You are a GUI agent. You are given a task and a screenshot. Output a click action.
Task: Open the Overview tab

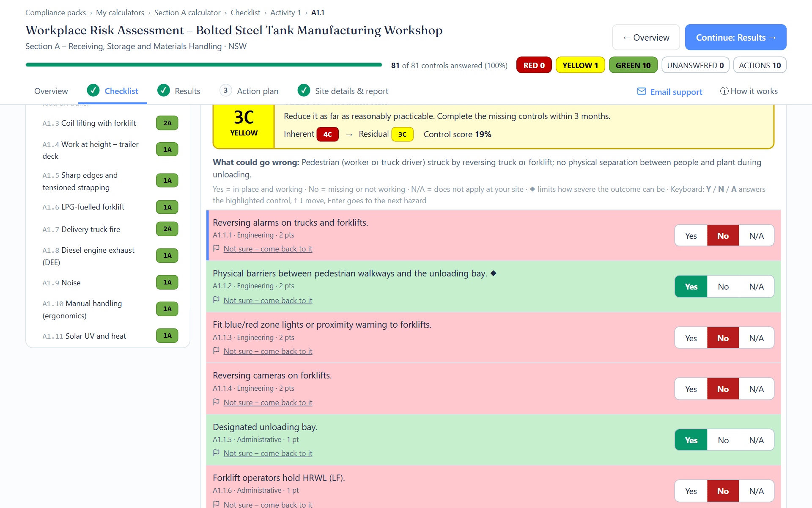click(51, 91)
